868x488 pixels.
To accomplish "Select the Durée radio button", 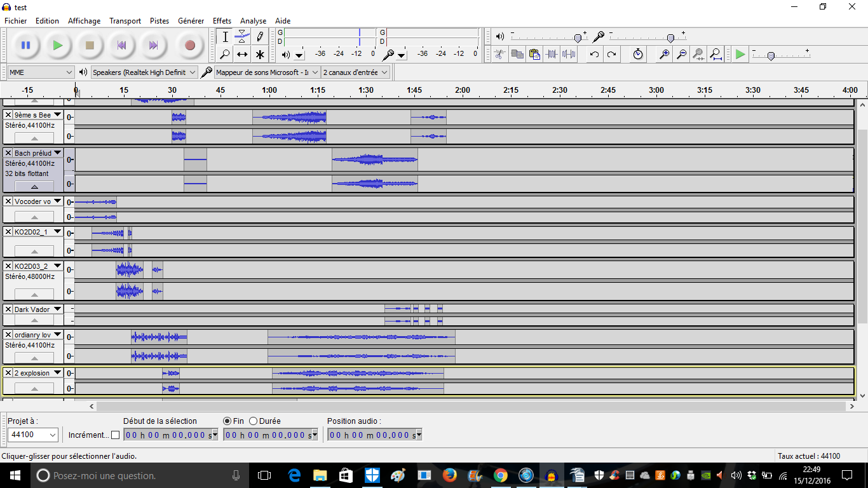I will 254,421.
